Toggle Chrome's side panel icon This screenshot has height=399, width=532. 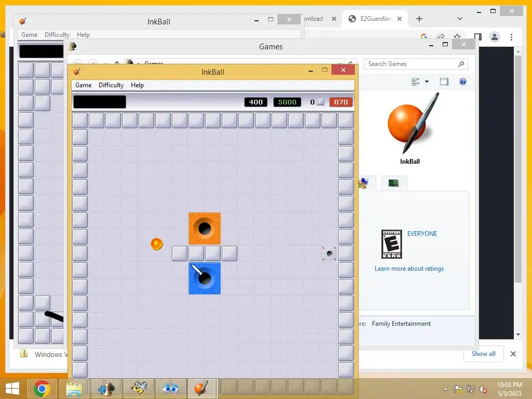pyautogui.click(x=478, y=37)
